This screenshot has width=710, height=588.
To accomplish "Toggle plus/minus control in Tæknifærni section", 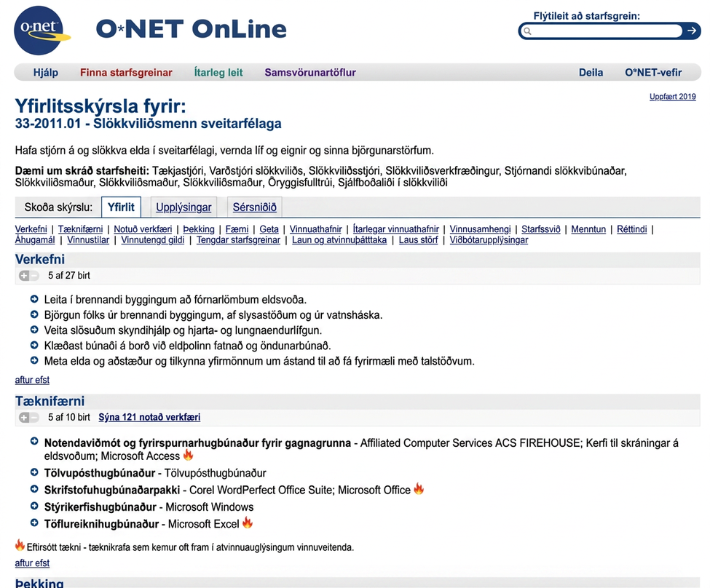I will 29,417.
